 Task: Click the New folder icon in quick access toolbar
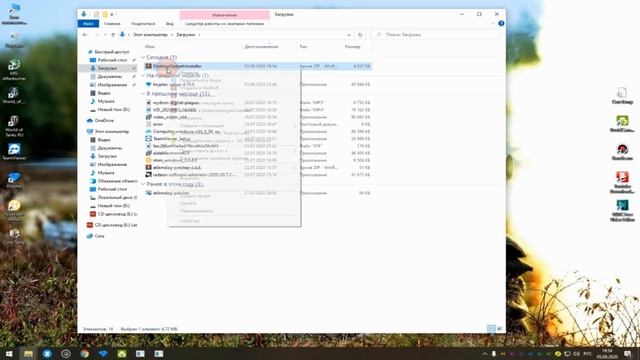[104, 14]
